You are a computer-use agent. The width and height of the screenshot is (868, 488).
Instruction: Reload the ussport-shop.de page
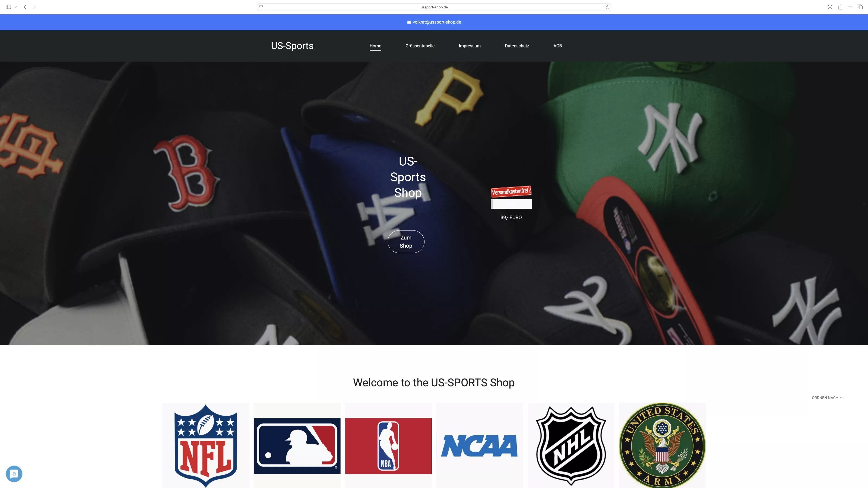coord(607,7)
